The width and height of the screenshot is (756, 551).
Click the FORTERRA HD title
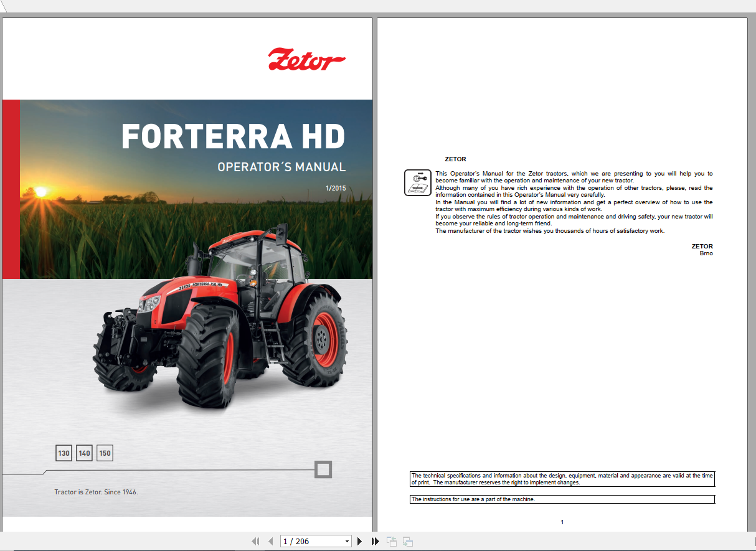(x=234, y=137)
